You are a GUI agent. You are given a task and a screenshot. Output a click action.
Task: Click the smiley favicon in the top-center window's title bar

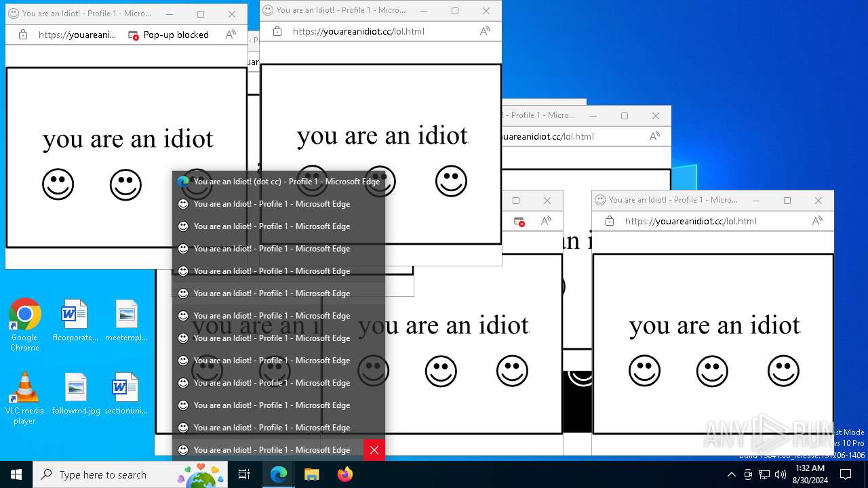268,10
